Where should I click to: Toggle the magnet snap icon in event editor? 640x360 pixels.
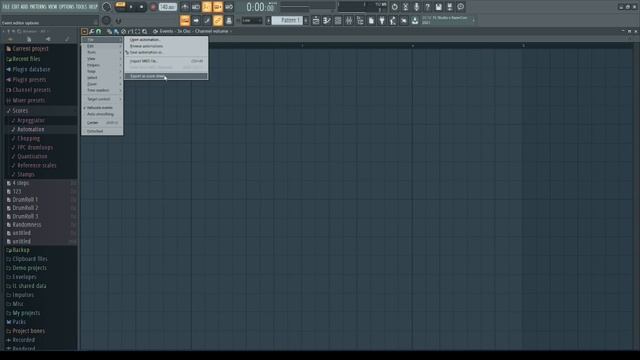98,31
